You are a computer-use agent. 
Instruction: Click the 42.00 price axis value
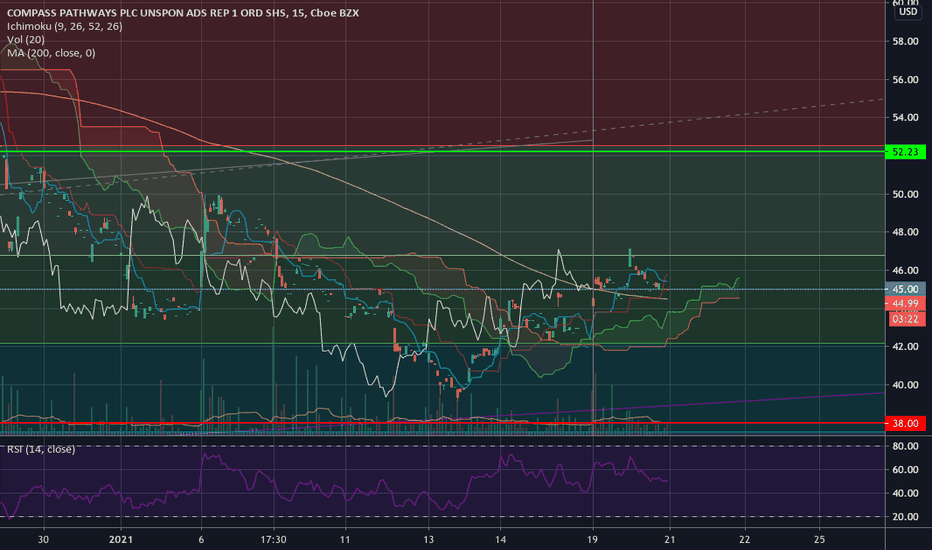point(905,347)
